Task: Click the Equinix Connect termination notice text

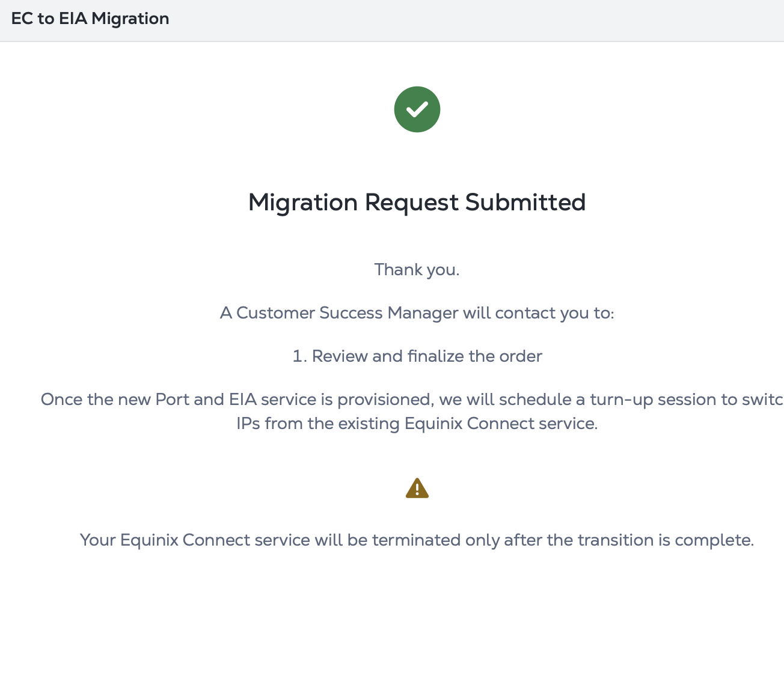Action: pos(417,540)
